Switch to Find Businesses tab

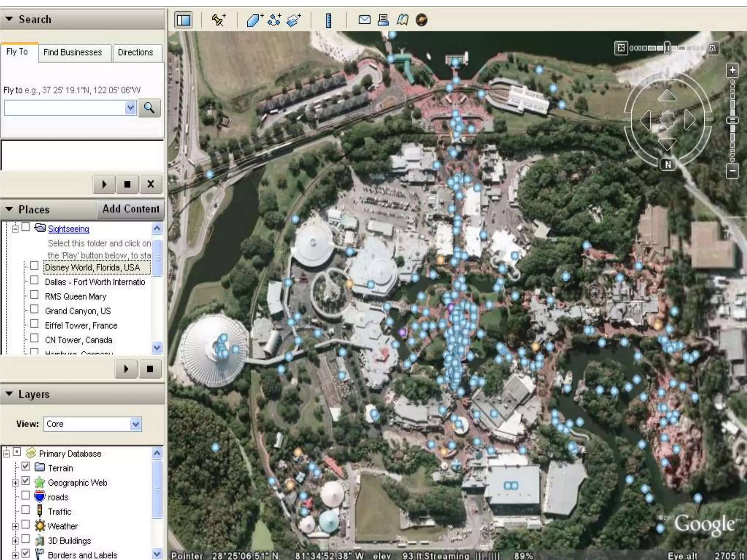click(73, 52)
